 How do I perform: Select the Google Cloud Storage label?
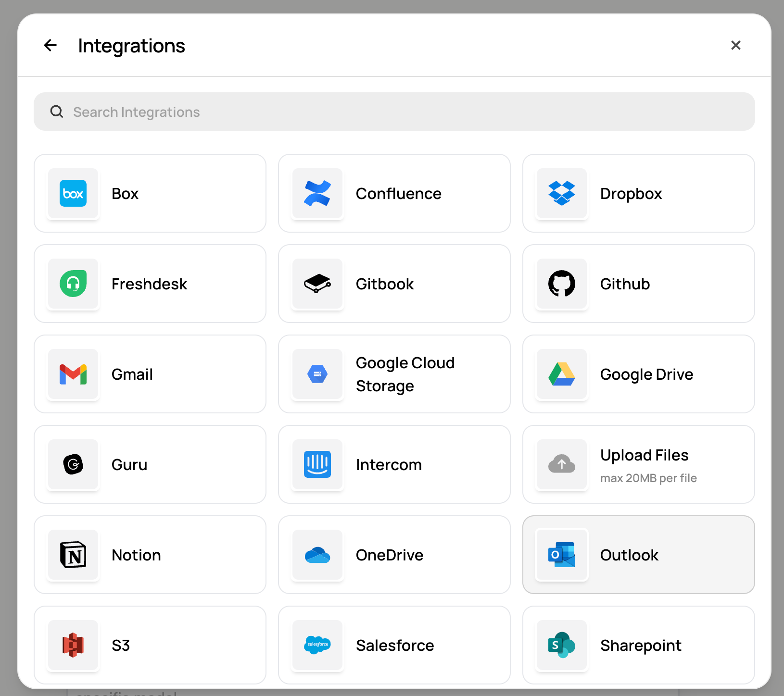405,374
